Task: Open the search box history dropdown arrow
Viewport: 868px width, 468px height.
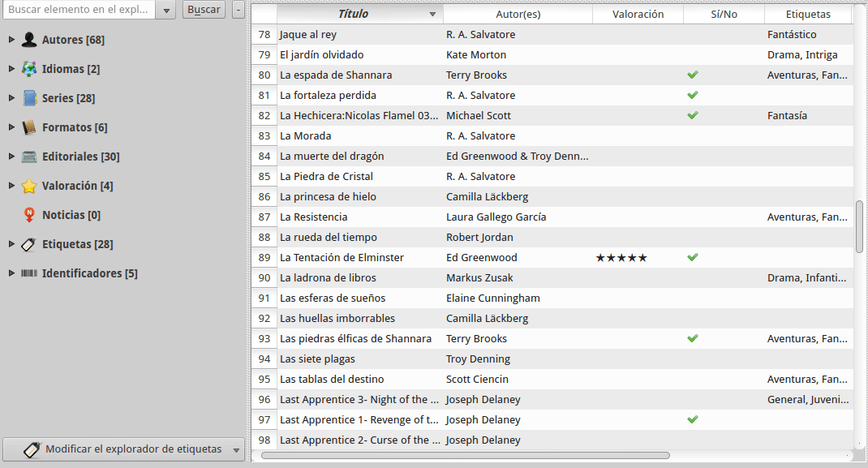Action: point(166,10)
